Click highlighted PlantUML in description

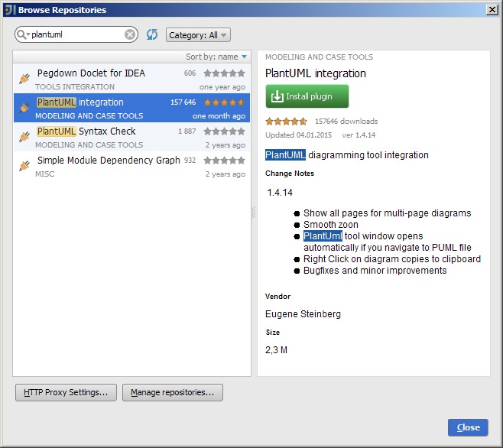tap(285, 155)
